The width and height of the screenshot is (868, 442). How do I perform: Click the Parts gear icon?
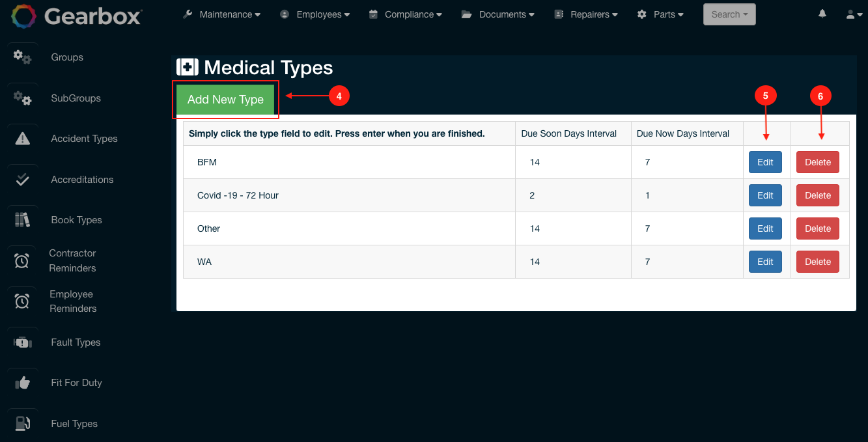pyautogui.click(x=642, y=14)
